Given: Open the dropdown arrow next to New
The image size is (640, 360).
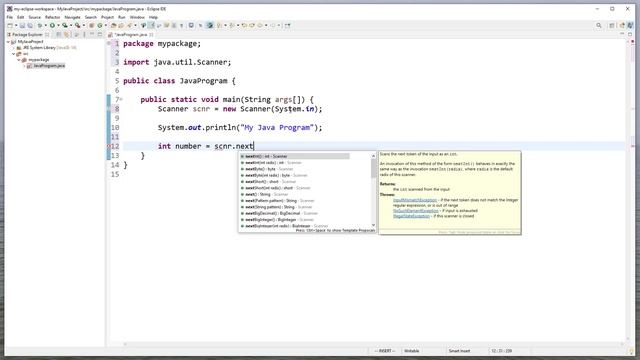Looking at the screenshot, I should pyautogui.click(x=16, y=25).
